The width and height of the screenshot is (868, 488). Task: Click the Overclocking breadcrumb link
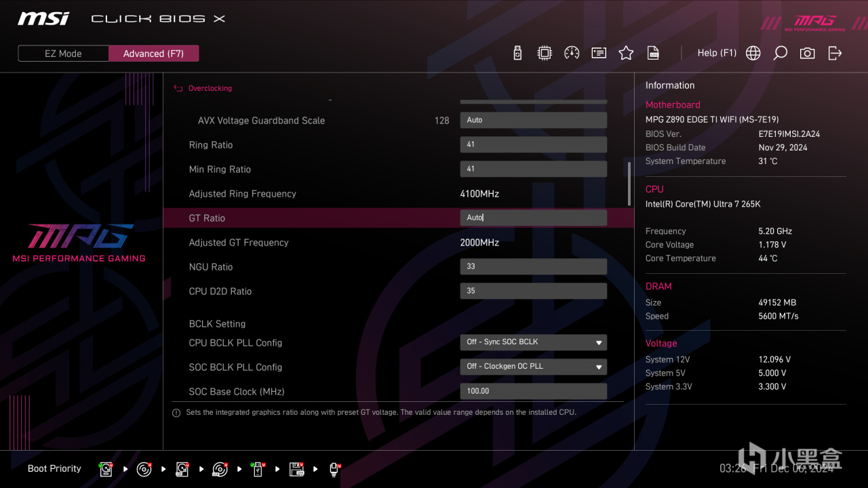(210, 88)
